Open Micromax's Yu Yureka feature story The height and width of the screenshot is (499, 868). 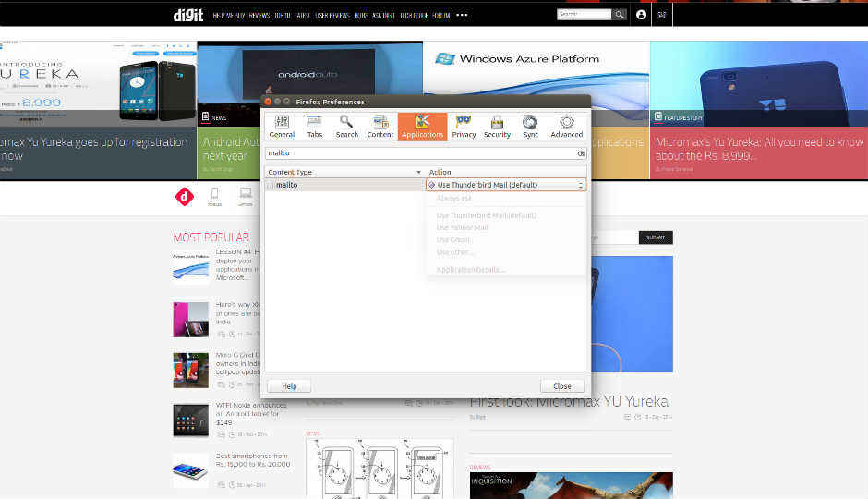(759, 110)
